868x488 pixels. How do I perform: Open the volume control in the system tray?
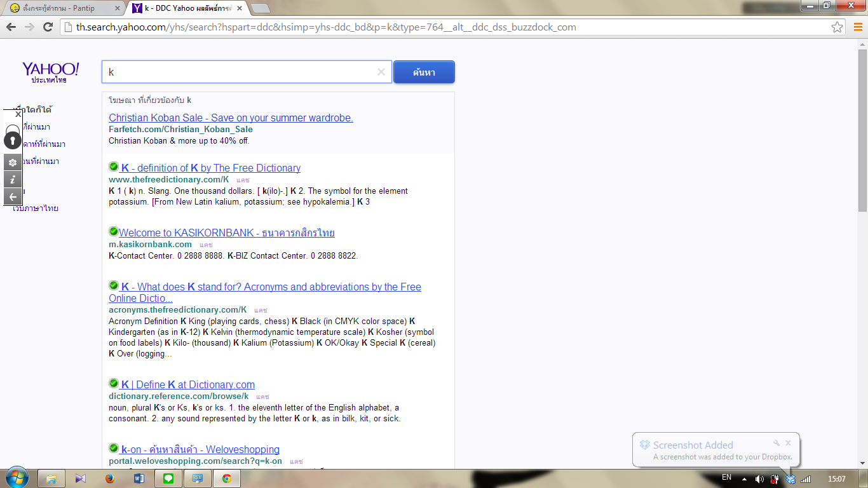point(759,478)
